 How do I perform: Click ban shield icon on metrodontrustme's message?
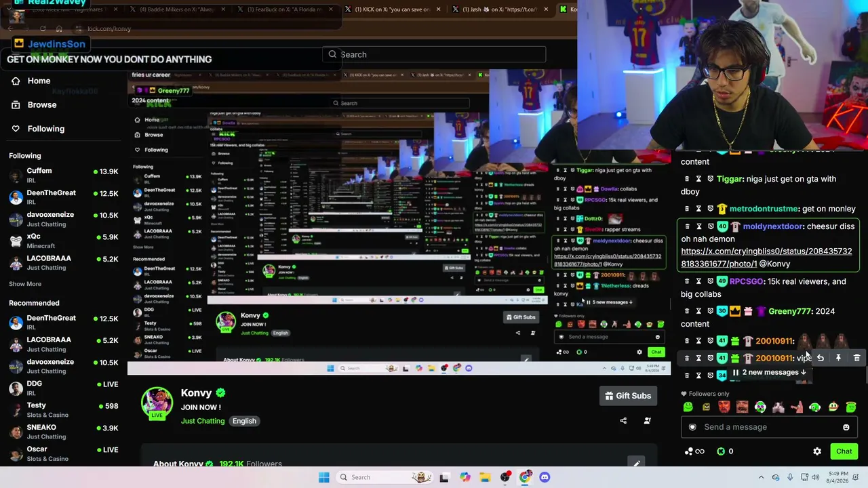tap(711, 209)
